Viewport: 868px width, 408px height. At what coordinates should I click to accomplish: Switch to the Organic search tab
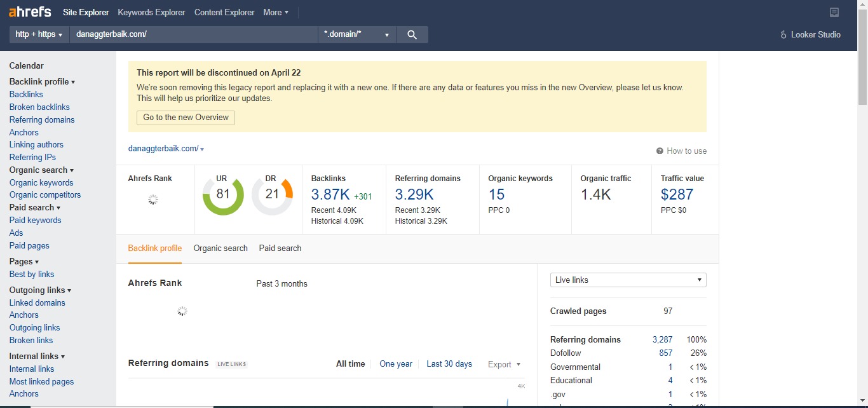(220, 248)
